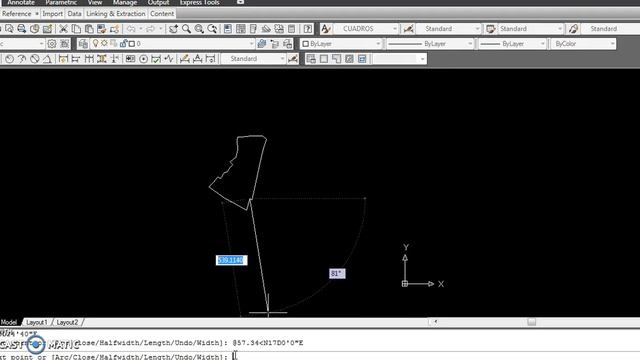This screenshot has height=360, width=640.
Task: Open the Standard dimension style dropdown in top toolbar
Action: [x=477, y=29]
